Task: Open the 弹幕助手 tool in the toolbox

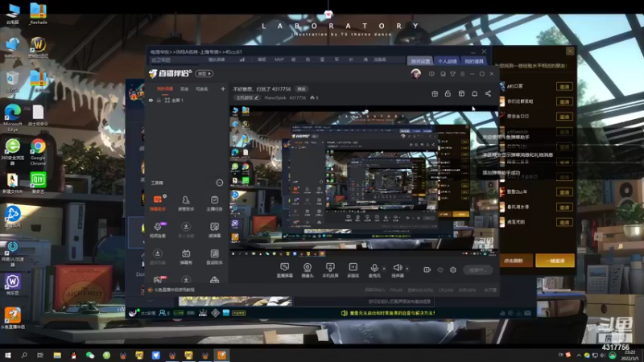Action: click(x=157, y=203)
